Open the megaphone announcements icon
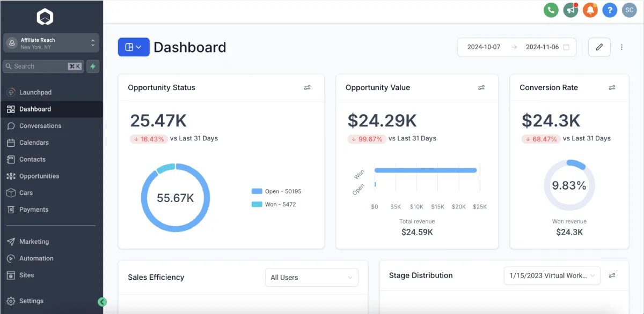644x314 pixels. (570, 10)
